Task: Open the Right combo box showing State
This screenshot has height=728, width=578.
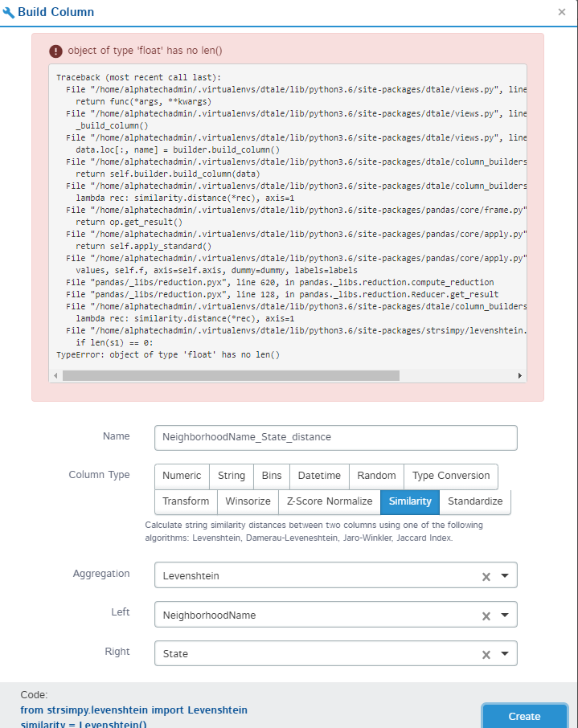Action: (335, 654)
